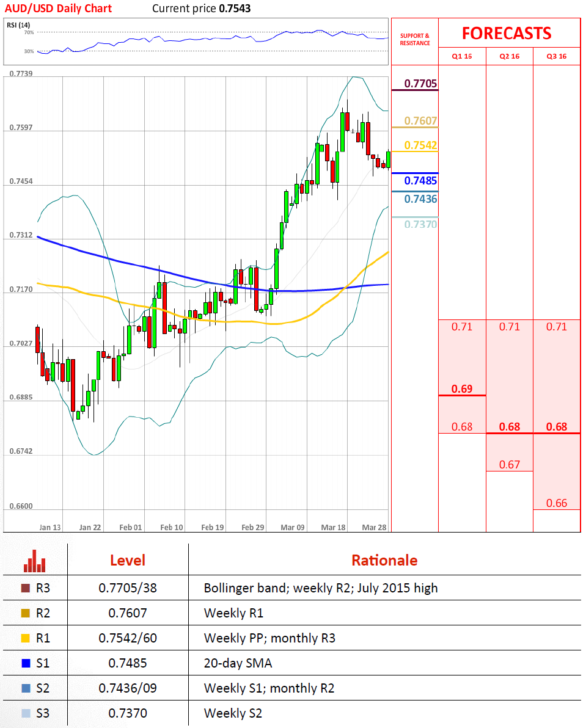
Task: Click the Q2 16 forecast column header
Action: tap(510, 56)
